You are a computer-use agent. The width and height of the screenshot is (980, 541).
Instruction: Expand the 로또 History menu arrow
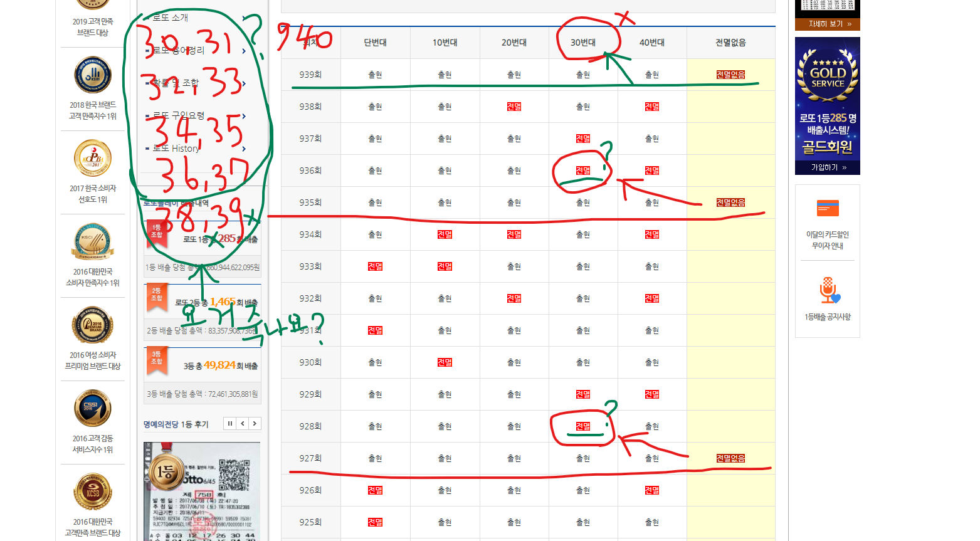(244, 149)
